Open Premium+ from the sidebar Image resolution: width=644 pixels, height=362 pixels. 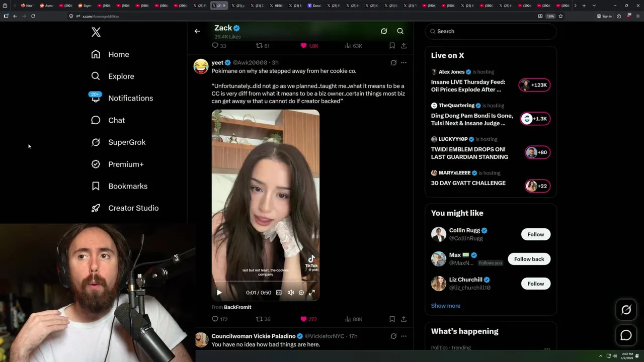tap(117, 164)
